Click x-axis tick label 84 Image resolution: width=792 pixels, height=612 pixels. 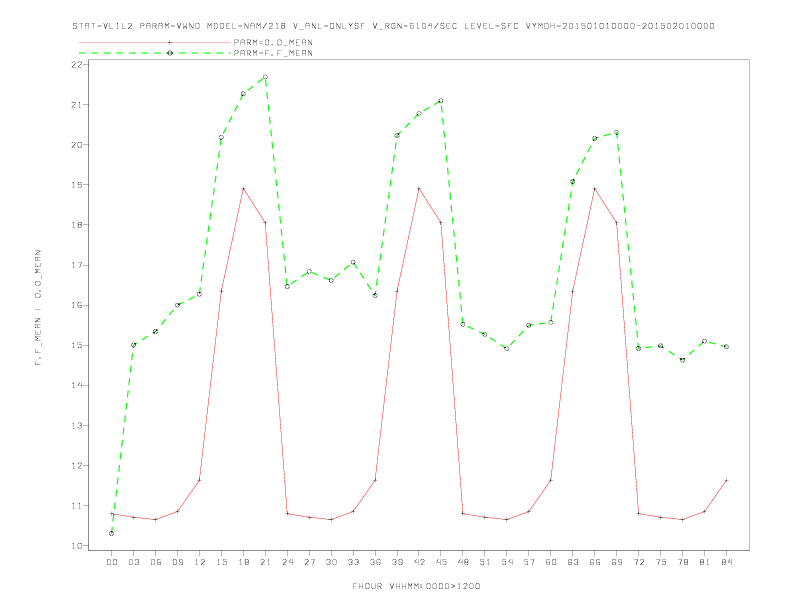click(726, 562)
